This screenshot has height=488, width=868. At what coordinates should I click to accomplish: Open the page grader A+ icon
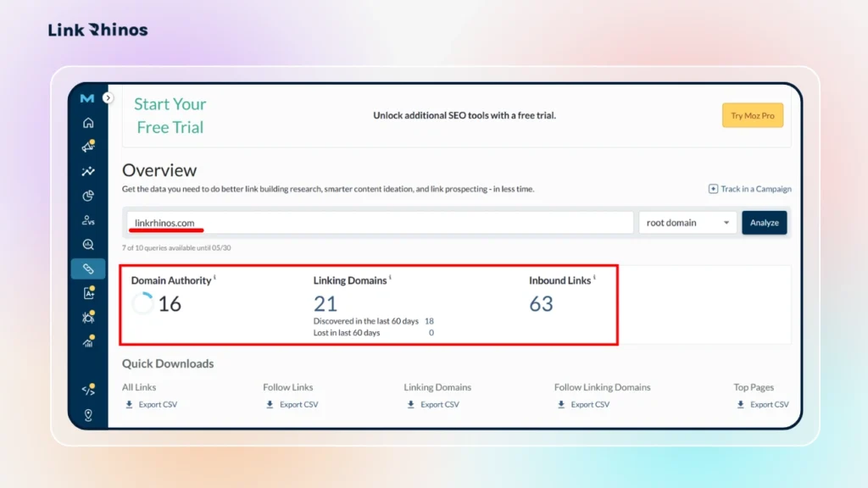pyautogui.click(x=88, y=293)
